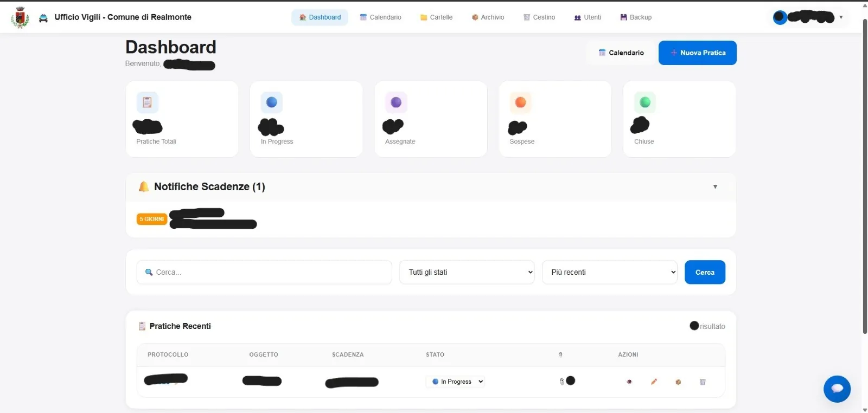
Task: Click the Nuova Pratica button
Action: (x=698, y=53)
